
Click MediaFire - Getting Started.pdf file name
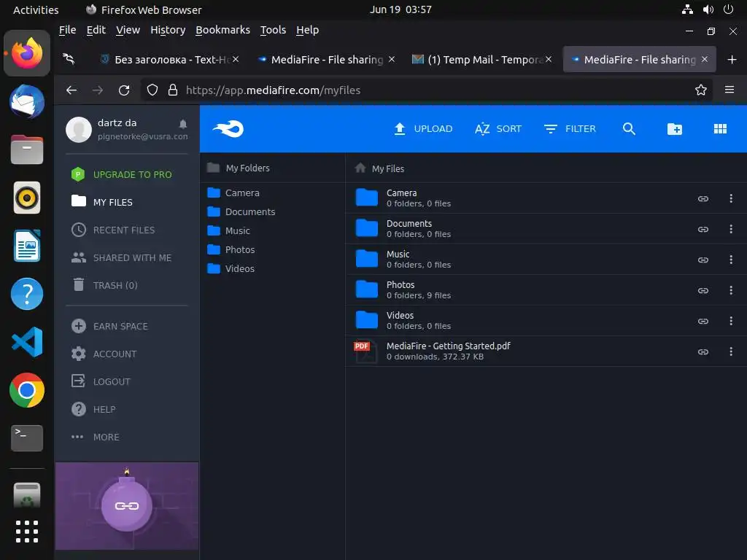coord(449,346)
